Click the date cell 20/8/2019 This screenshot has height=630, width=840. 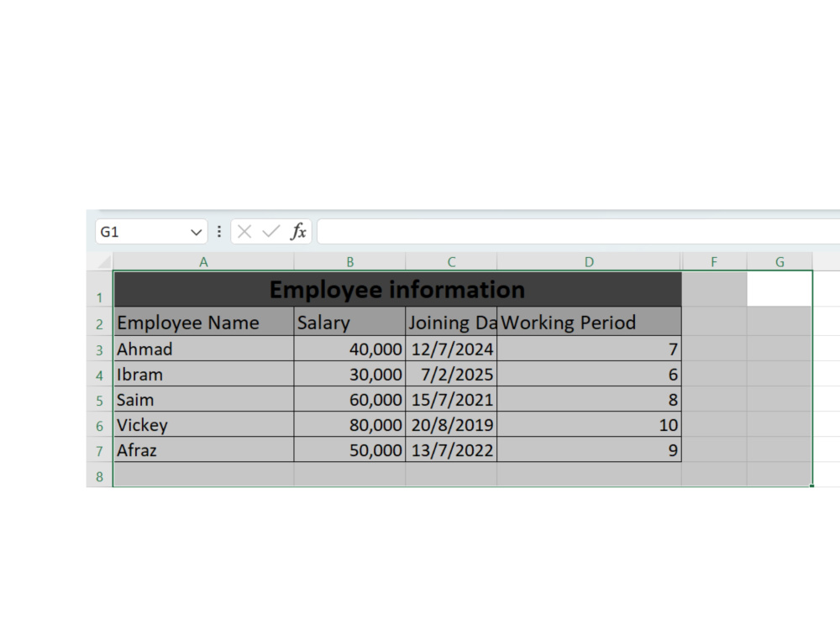[451, 424]
